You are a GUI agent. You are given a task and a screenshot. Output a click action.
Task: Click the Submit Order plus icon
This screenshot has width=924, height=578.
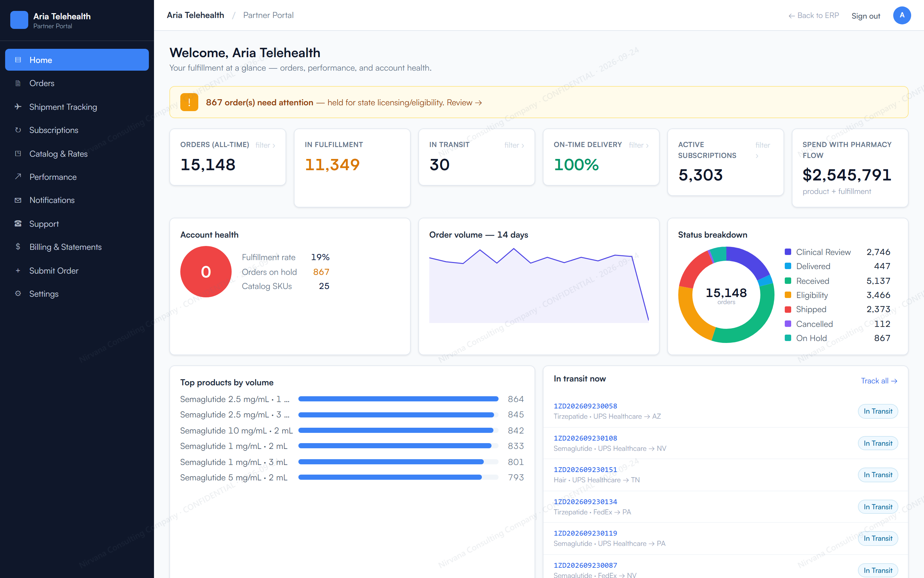(18, 270)
